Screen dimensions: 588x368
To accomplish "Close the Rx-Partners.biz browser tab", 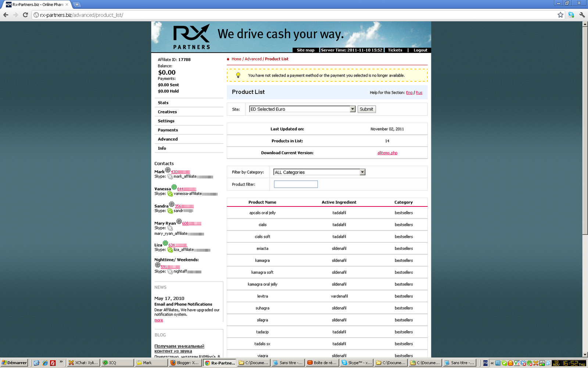I will (67, 5).
